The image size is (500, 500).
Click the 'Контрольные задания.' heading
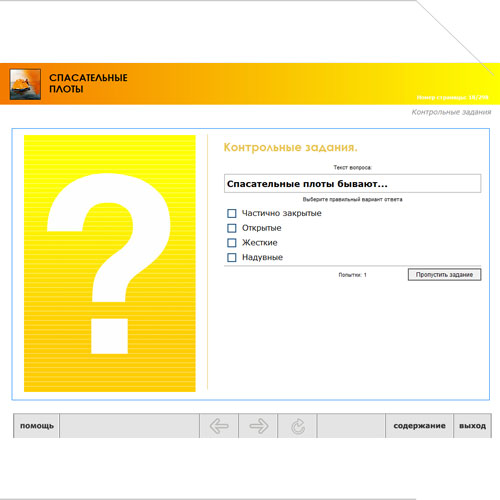(290, 147)
